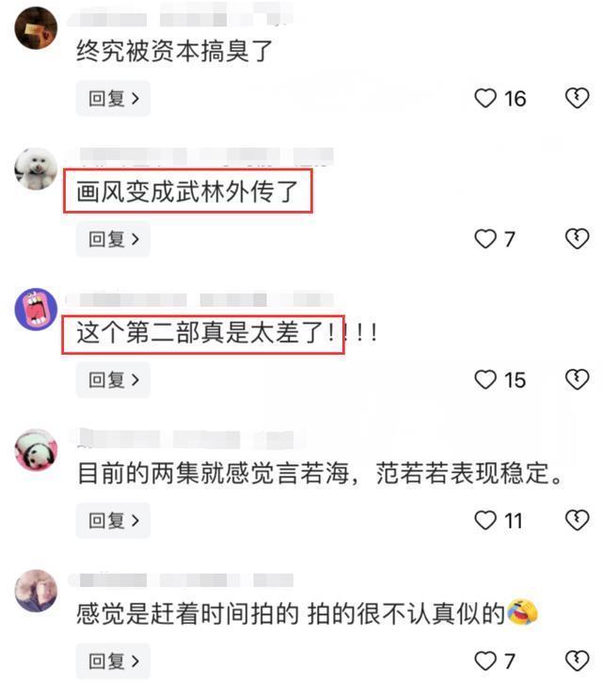The height and width of the screenshot is (700, 602).
Task: Like the '范若若表现稳定' comment
Action: pyautogui.click(x=485, y=520)
